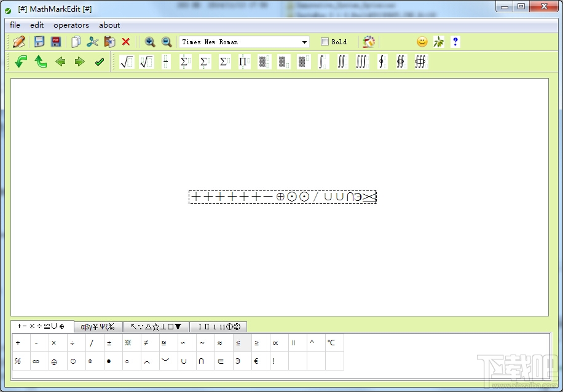Insert a single integral template
This screenshot has height=392, width=563.
pos(323,61)
